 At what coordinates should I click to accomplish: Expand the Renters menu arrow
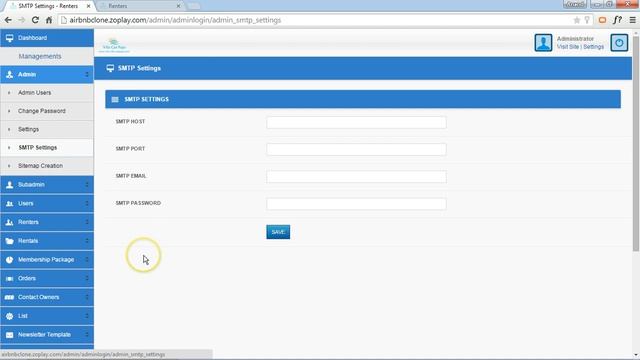tap(87, 222)
